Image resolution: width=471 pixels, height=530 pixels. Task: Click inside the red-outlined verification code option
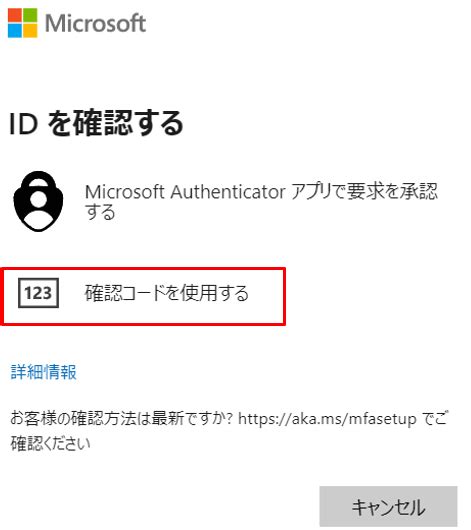143,296
